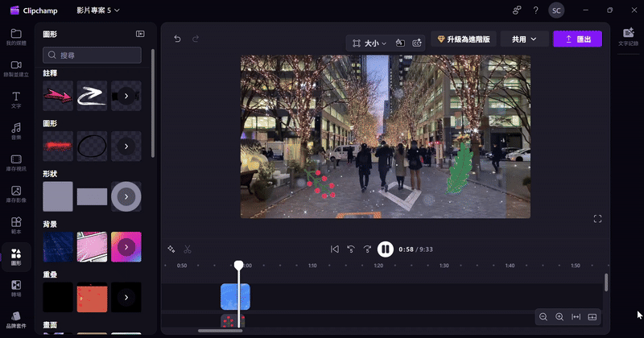The height and width of the screenshot is (338, 644).
Task: Expand the 大小 size dropdown
Action: click(x=369, y=43)
